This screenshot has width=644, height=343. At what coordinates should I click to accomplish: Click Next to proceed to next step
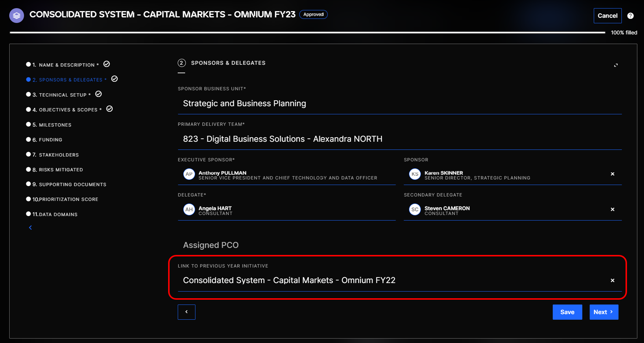tap(603, 312)
